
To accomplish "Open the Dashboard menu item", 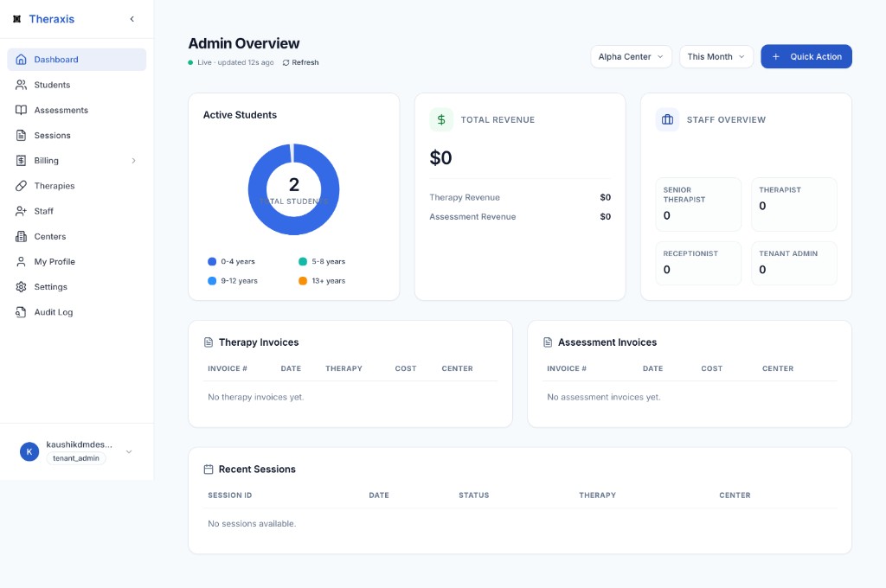I will click(x=77, y=60).
